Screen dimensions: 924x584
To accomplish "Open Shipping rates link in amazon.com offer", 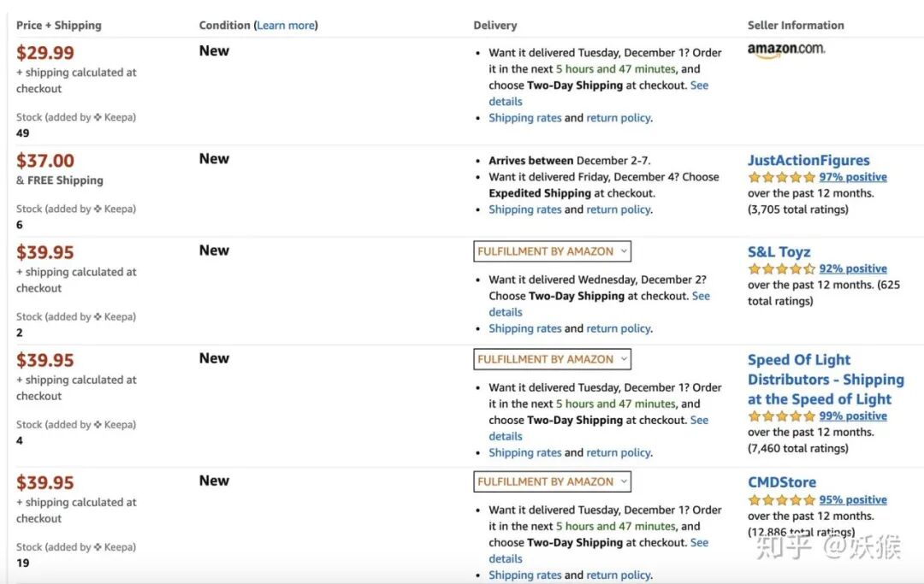I will [525, 118].
